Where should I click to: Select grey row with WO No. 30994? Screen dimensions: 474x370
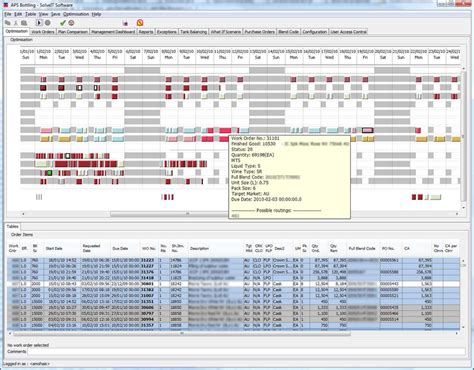coord(233,319)
